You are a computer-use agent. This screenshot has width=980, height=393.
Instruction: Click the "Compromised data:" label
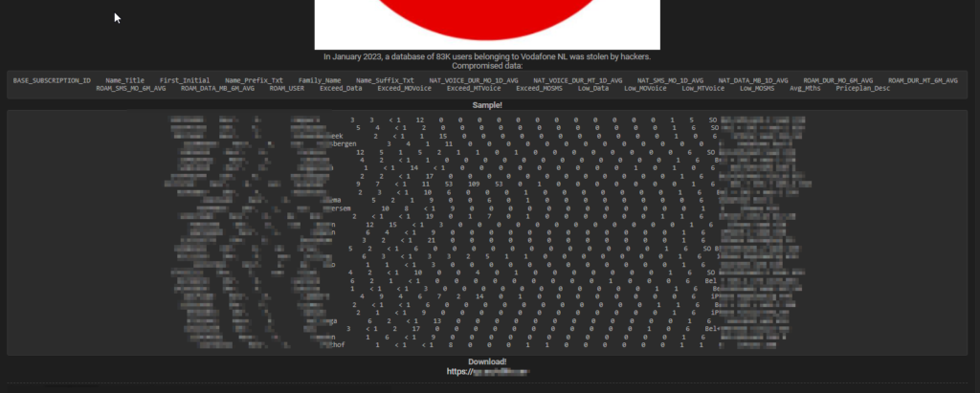click(487, 66)
